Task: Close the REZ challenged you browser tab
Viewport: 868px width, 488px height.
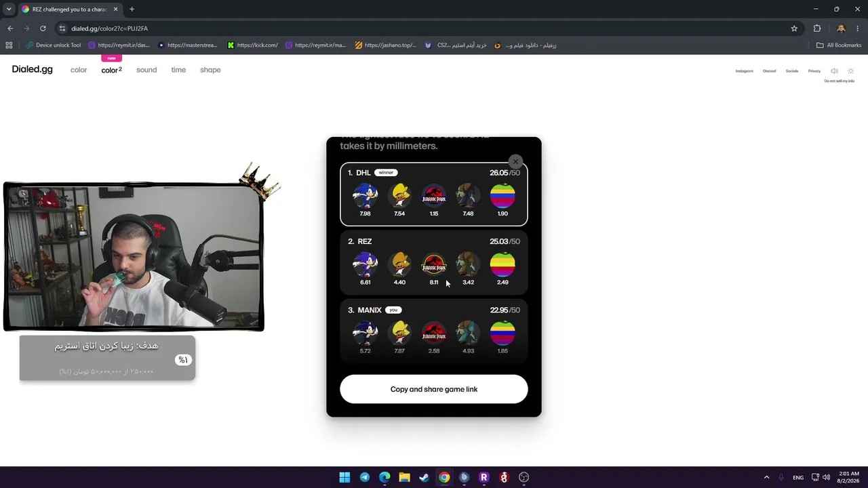Action: pos(116,9)
